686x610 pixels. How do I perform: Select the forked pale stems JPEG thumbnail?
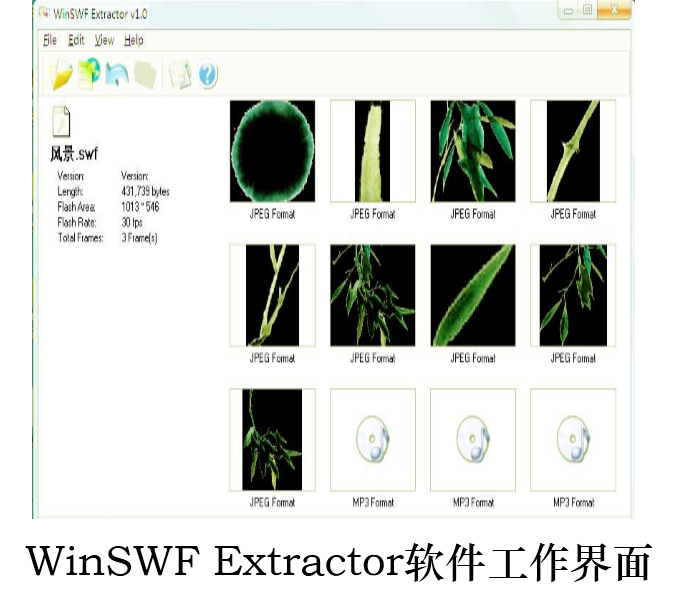(272, 295)
